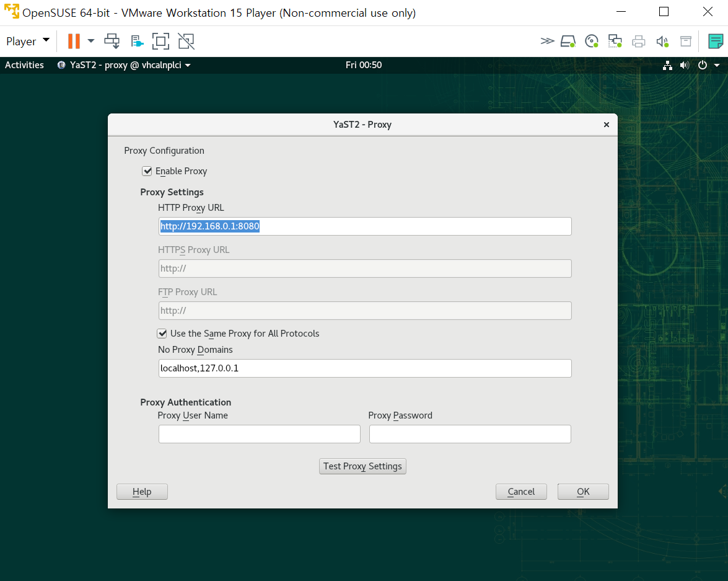This screenshot has width=728, height=581.
Task: Click the Proxy User Name field
Action: click(260, 433)
